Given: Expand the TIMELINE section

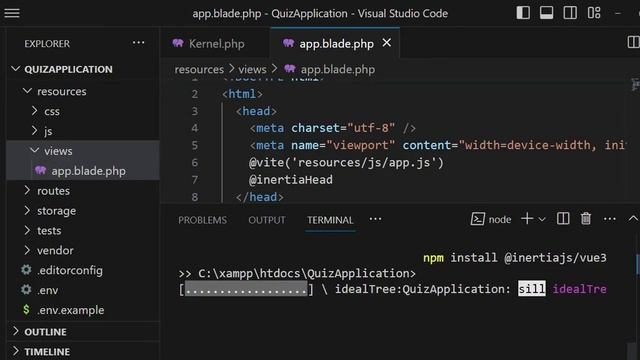Looking at the screenshot, I should 83,351.
